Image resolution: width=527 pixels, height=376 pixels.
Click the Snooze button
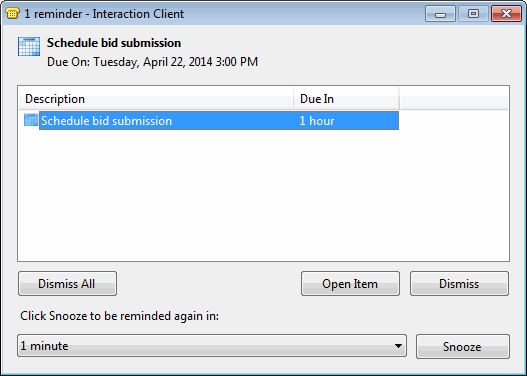(x=462, y=346)
